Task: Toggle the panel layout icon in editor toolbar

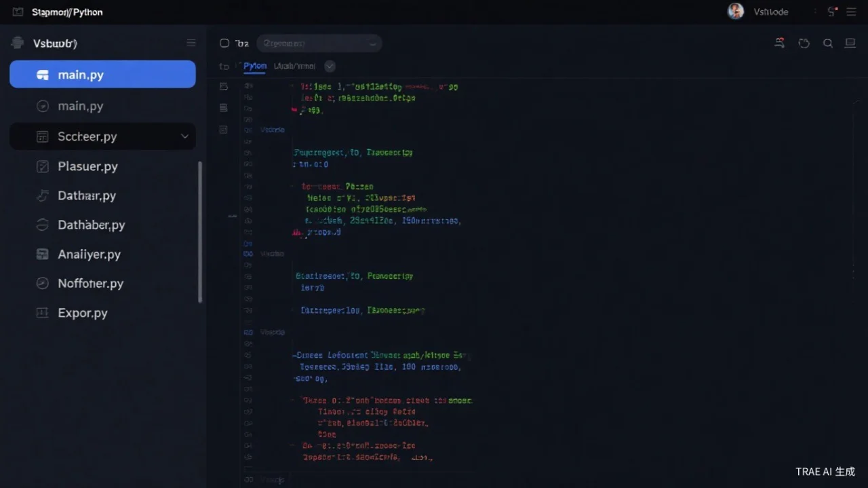Action: [850, 43]
